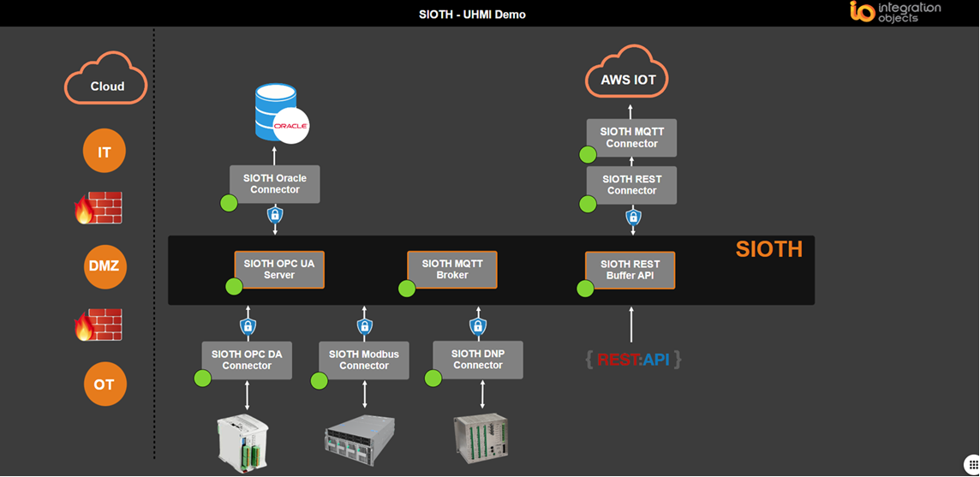The height and width of the screenshot is (477, 980).
Task: Click the green status dot on SIOTH Oracle Connector
Action: point(229,203)
